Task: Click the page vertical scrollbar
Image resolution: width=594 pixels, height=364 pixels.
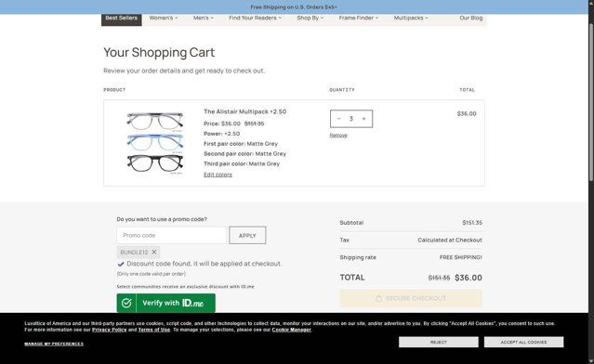Action: pyautogui.click(x=591, y=102)
